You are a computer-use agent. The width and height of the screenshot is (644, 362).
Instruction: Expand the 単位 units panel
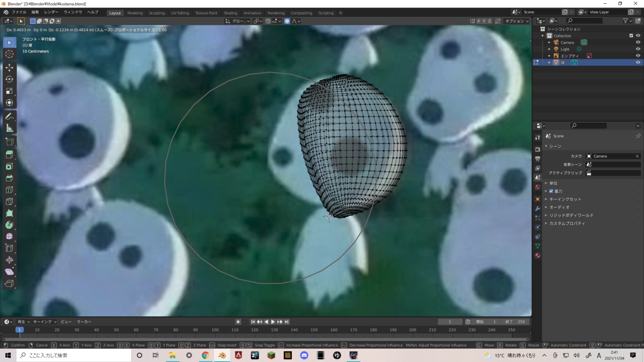point(553,183)
